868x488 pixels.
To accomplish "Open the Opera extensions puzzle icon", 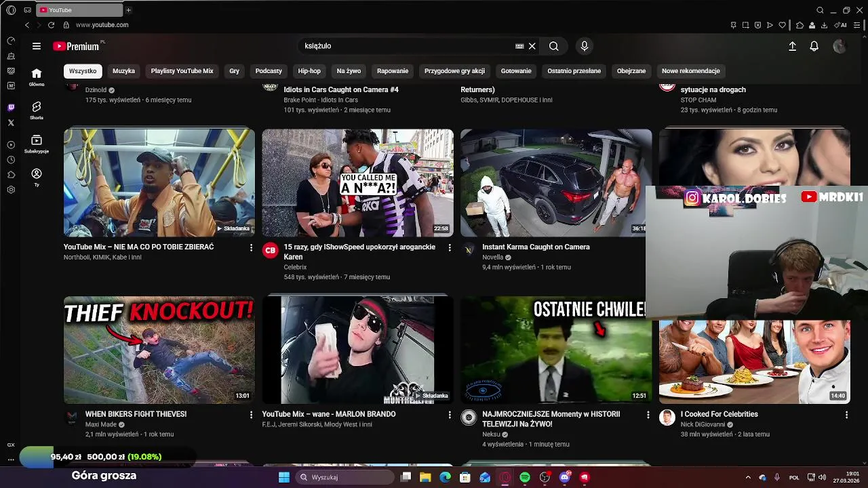I will [800, 25].
